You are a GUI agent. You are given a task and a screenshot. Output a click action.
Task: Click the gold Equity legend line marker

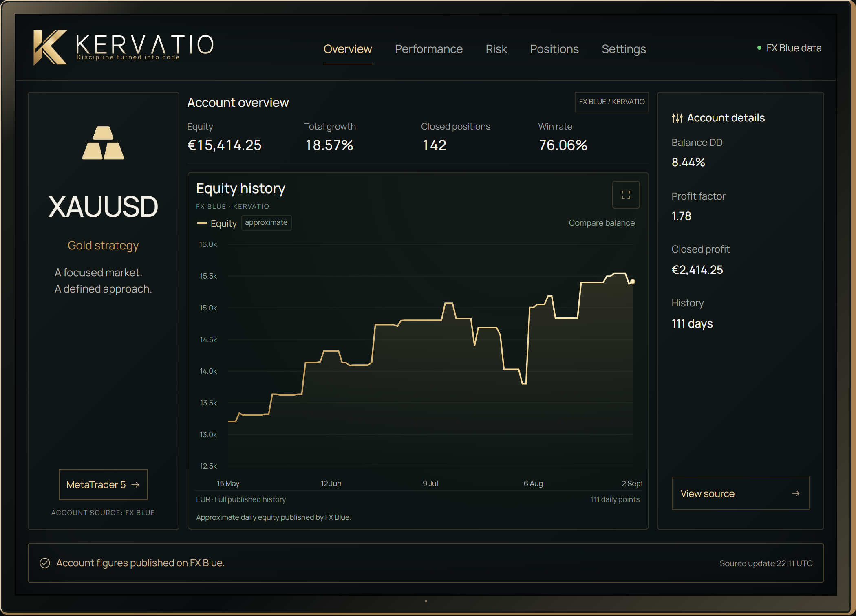tap(202, 223)
